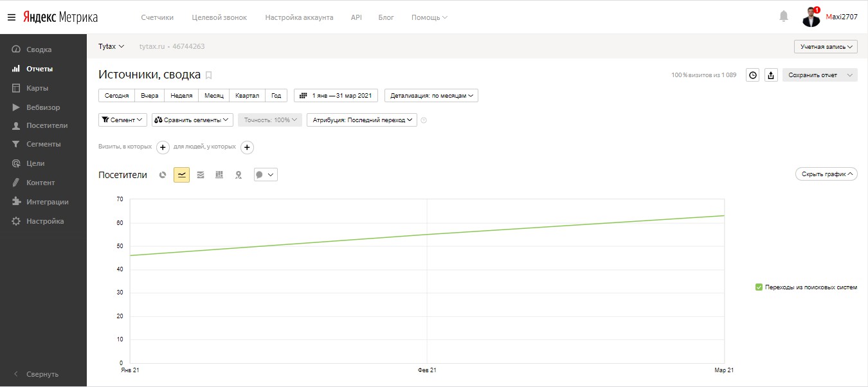The height and width of the screenshot is (387, 868).
Task: Add a visit condition with the plus button
Action: pyautogui.click(x=163, y=147)
